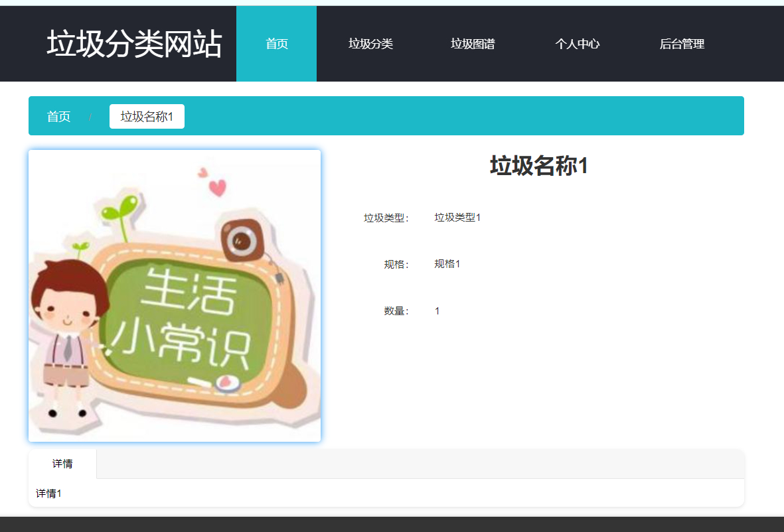Click the 生活小常识 product image
The height and width of the screenshot is (532, 784).
[x=175, y=296]
